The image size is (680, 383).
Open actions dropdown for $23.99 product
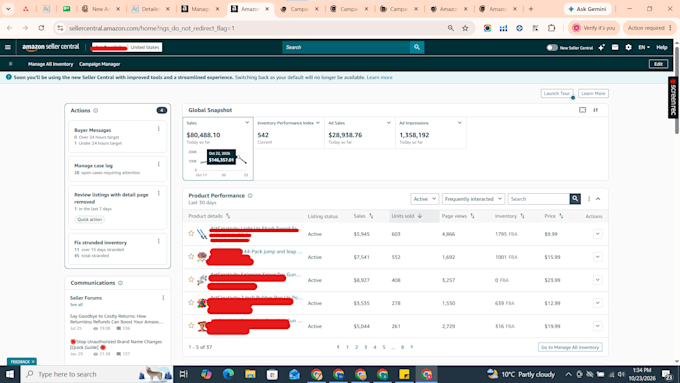point(598,280)
